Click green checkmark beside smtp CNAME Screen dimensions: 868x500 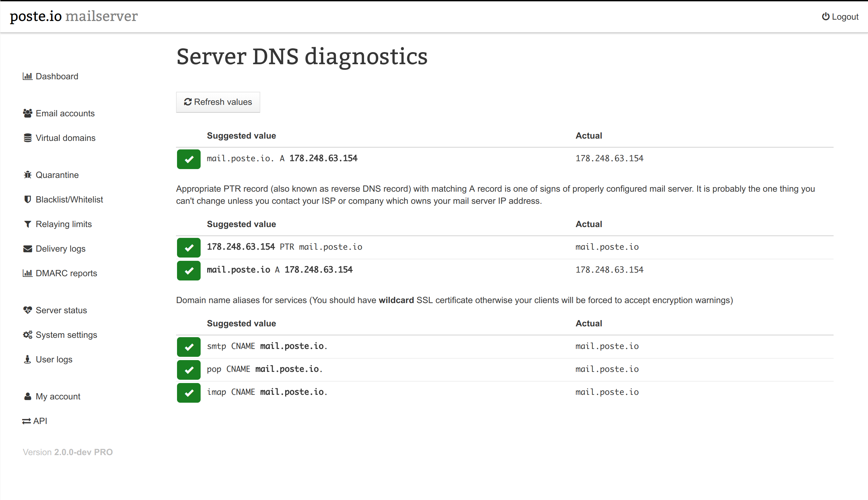(188, 347)
